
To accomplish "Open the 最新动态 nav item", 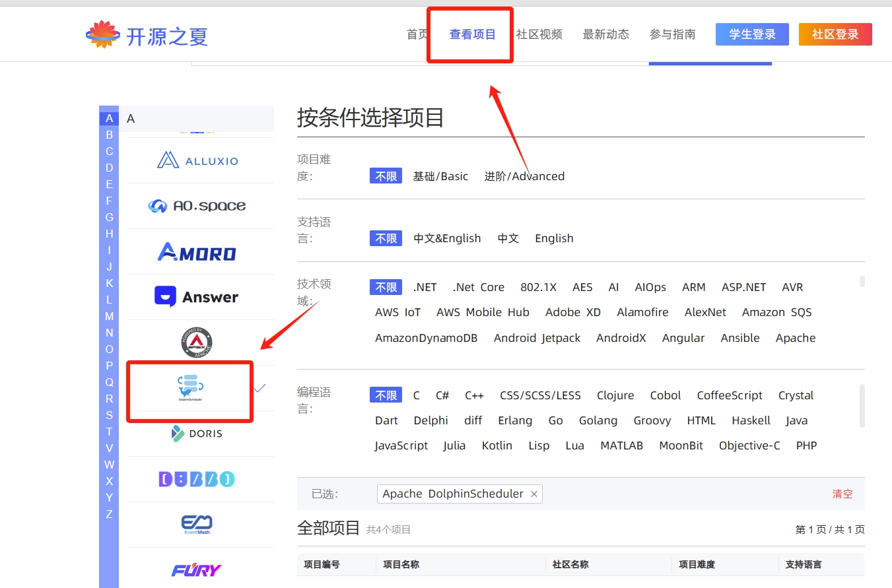I will pyautogui.click(x=606, y=34).
